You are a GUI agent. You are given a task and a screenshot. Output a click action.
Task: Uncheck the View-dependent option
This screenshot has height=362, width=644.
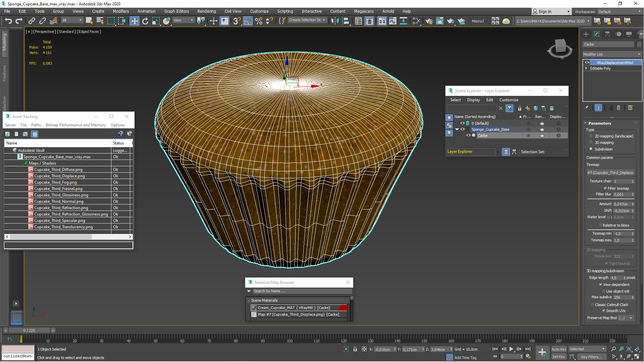(601, 285)
